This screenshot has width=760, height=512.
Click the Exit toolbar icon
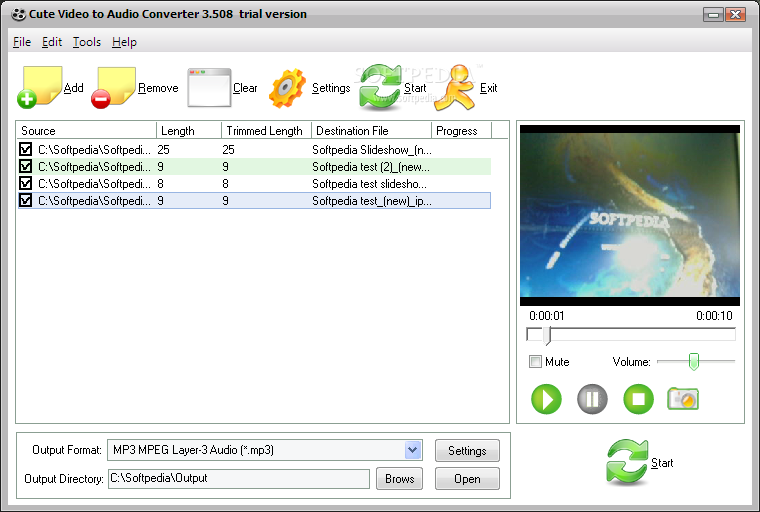(x=454, y=88)
